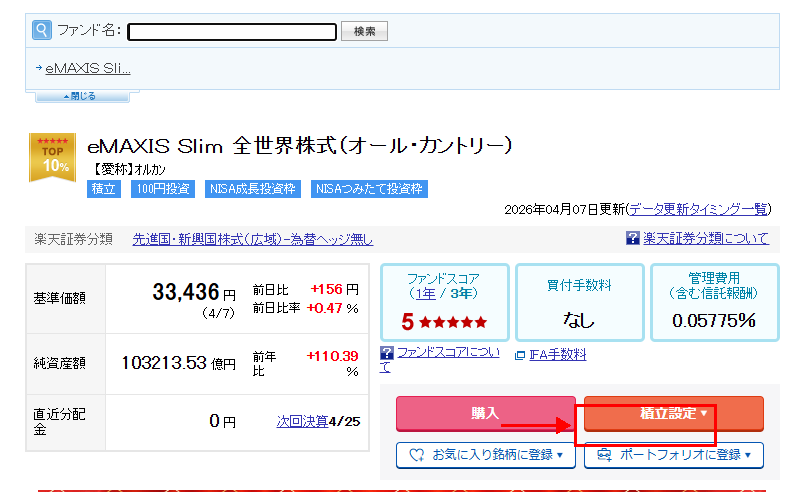Click the fund title eMAXIS Slim 全世界株式
795x492 pixels.
[300, 146]
